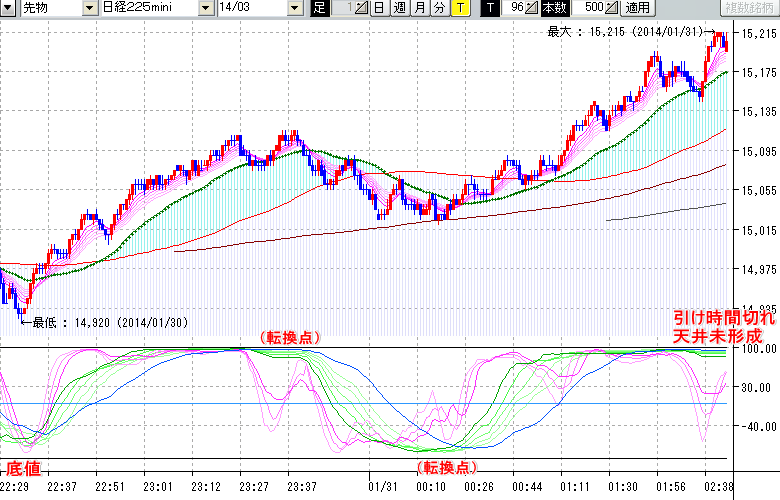Adjust the spinner on the 96 field
Viewport: 780px width, 500px height.
point(531,8)
